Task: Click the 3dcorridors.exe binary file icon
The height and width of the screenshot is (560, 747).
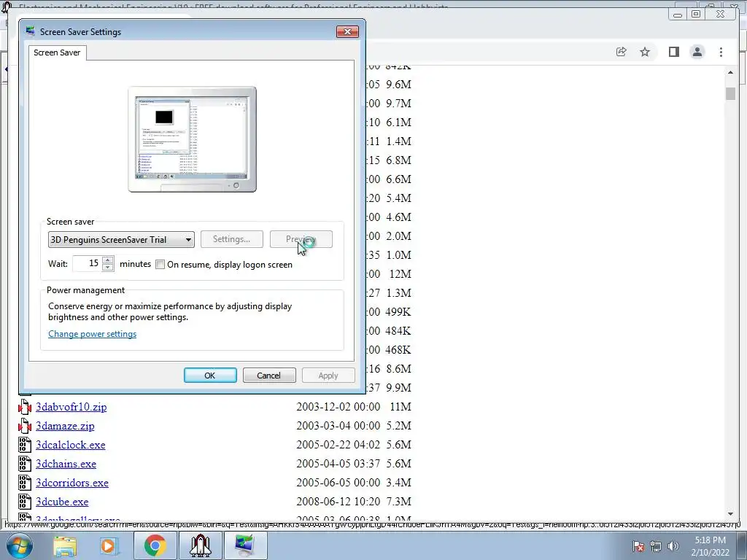Action: point(25,483)
